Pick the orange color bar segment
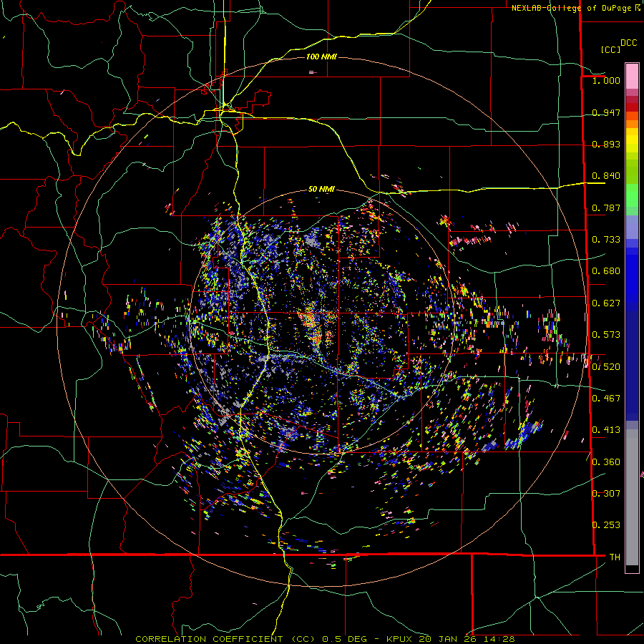Screen dimensions: 644x644 (x=632, y=124)
